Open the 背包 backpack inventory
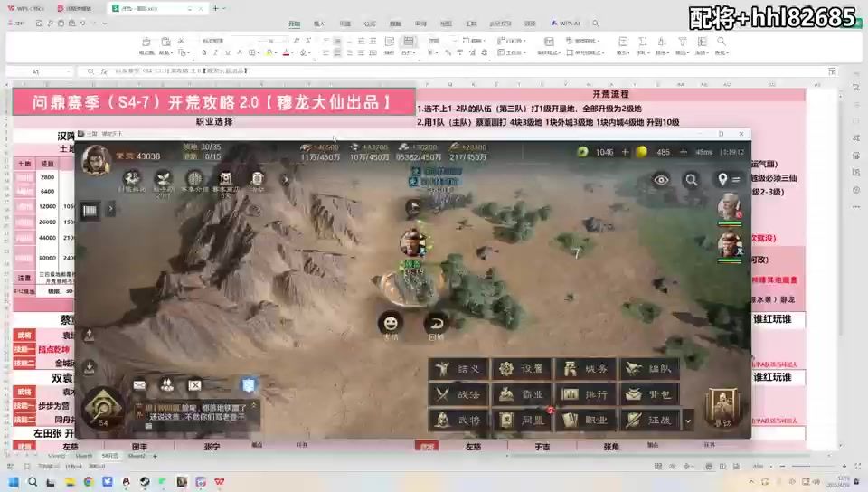Screen dimensions: 868x492 click(648, 394)
